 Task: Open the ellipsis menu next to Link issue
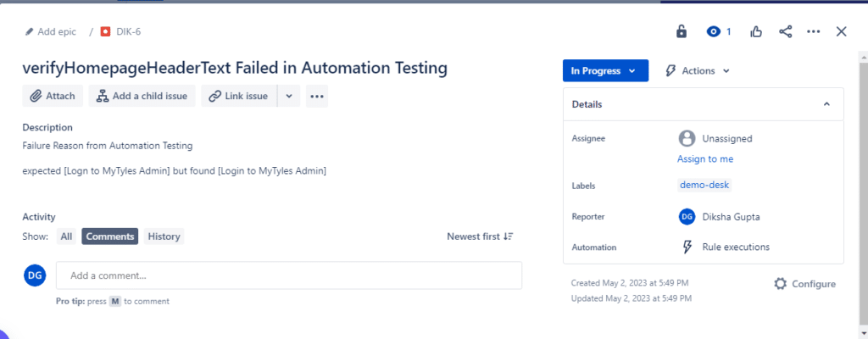tap(317, 96)
